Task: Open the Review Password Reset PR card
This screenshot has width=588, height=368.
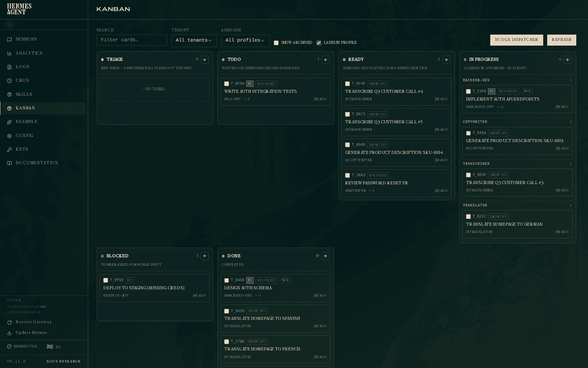Action: pyautogui.click(x=396, y=183)
